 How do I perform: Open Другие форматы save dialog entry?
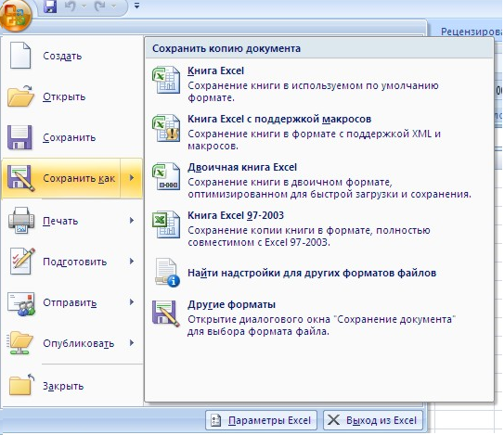[x=319, y=317]
